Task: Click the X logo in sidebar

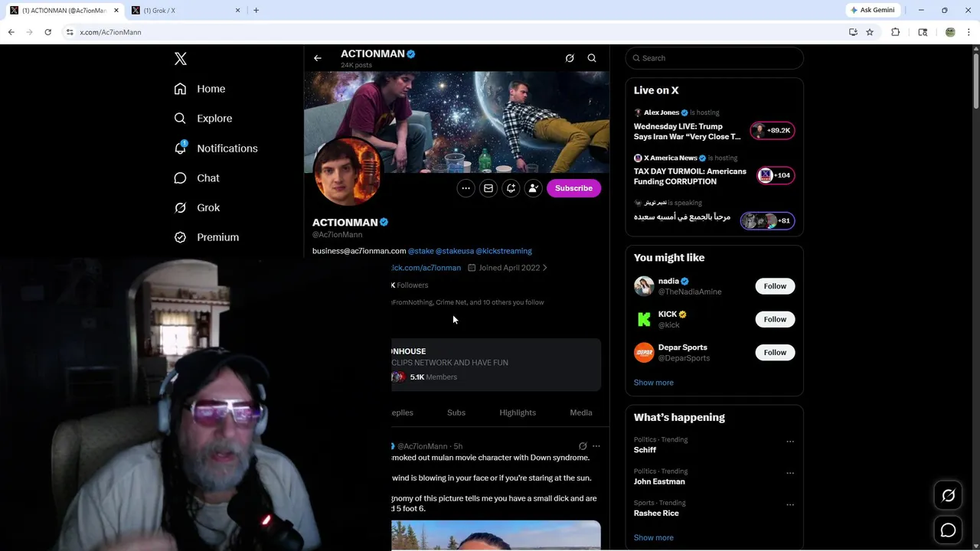Action: [x=181, y=59]
